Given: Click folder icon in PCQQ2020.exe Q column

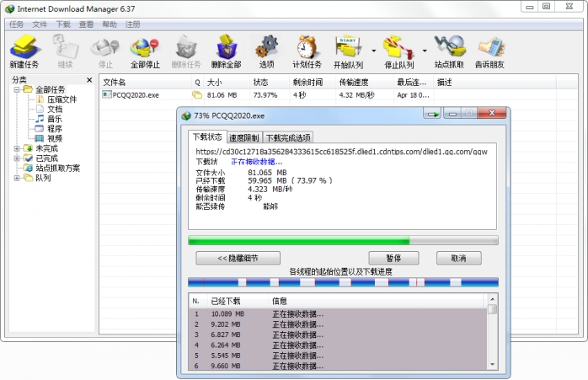Looking at the screenshot, I should click(x=197, y=95).
